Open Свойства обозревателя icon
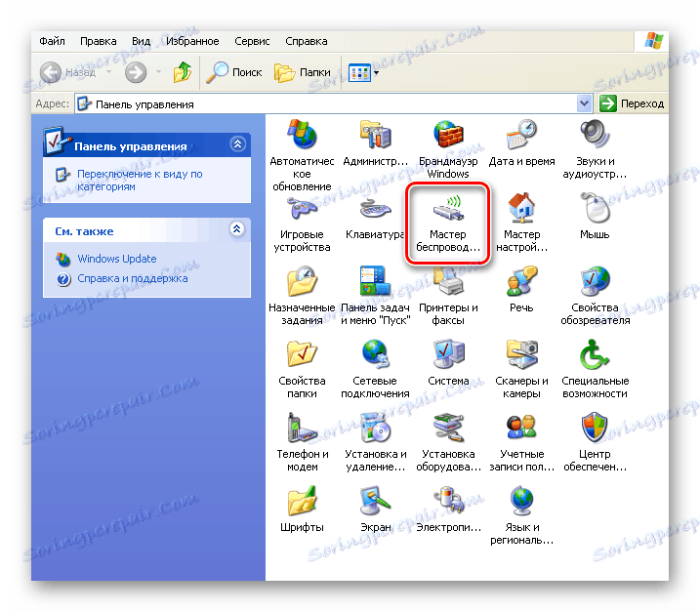Image resolution: width=700 pixels, height=612 pixels. (x=595, y=281)
